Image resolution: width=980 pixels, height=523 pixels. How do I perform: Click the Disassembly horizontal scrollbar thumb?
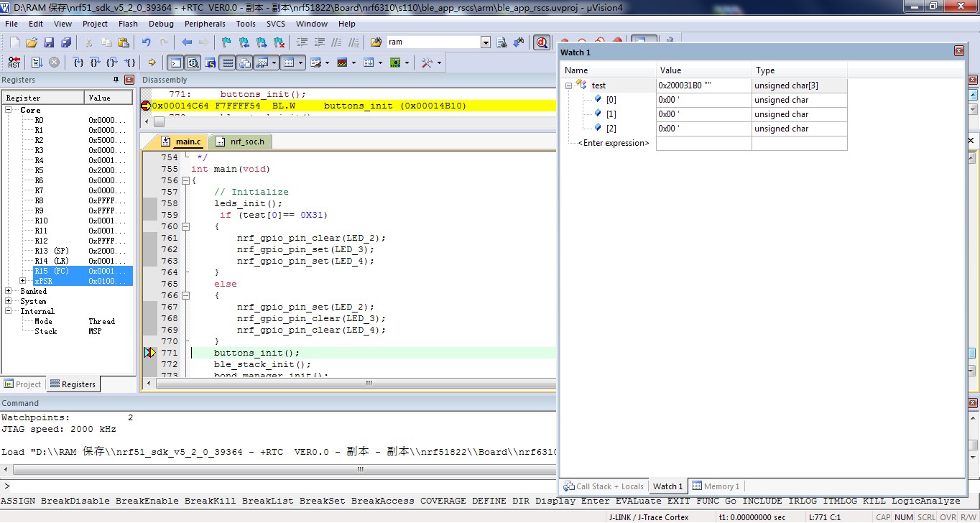tap(159, 121)
